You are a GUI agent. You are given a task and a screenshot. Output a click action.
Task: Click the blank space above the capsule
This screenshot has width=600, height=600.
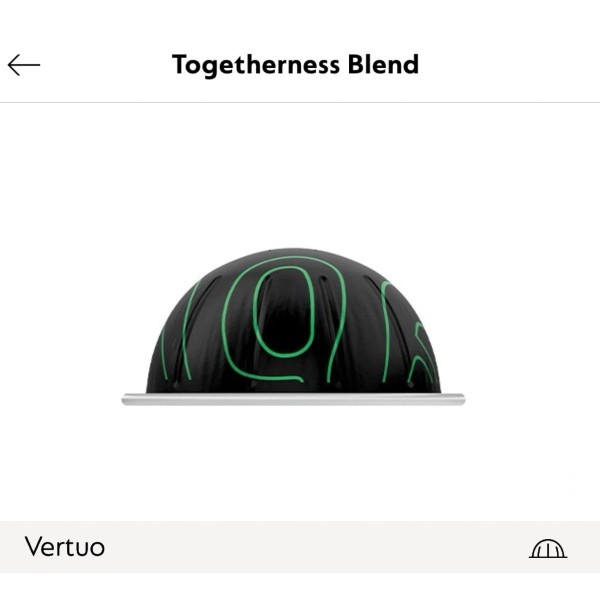(293, 172)
